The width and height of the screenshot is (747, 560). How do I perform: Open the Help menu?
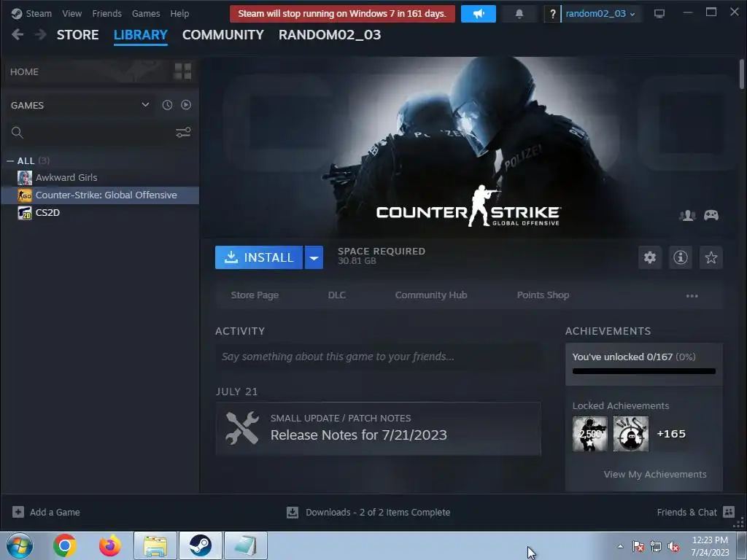(179, 13)
